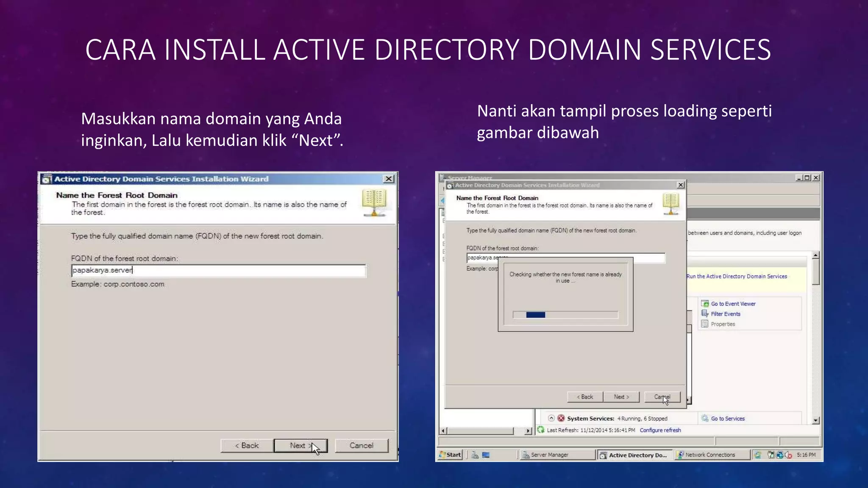
Task: Open Go to Event Viewer link
Action: 733,304
